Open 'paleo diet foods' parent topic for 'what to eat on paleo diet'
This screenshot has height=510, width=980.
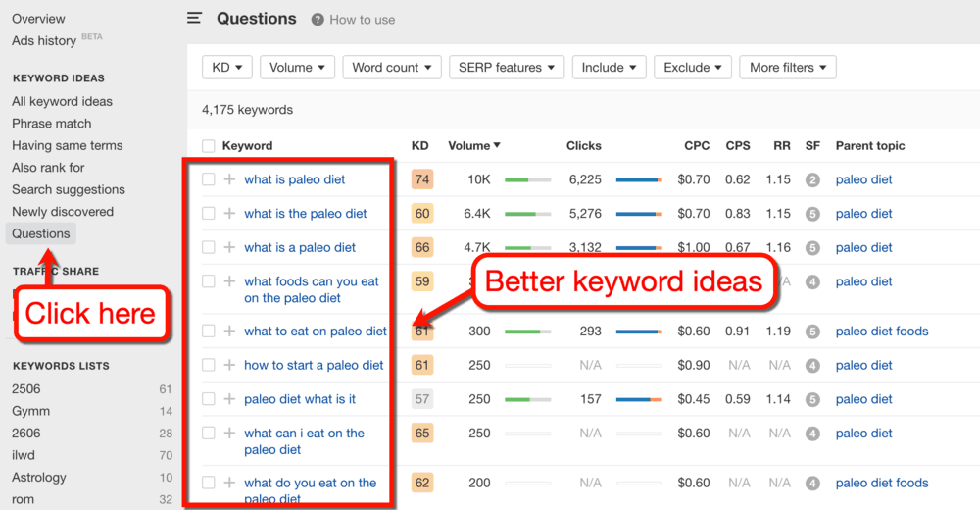tap(882, 331)
